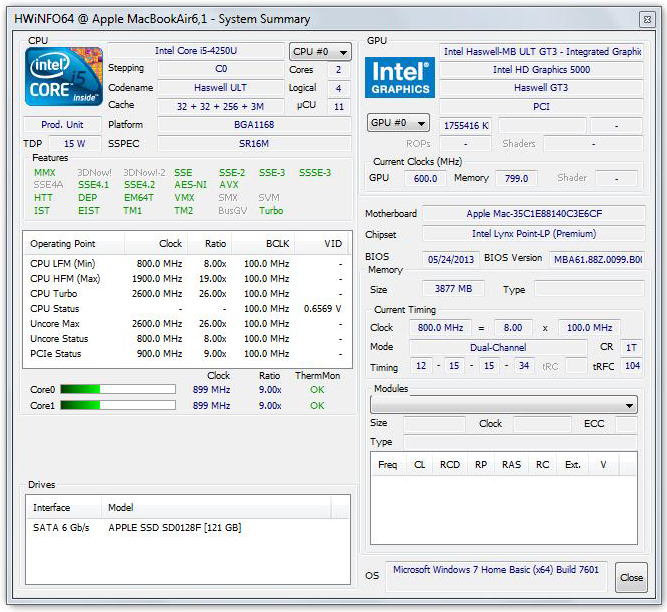Click the 1755416 K GPU memory value

[x=465, y=125]
